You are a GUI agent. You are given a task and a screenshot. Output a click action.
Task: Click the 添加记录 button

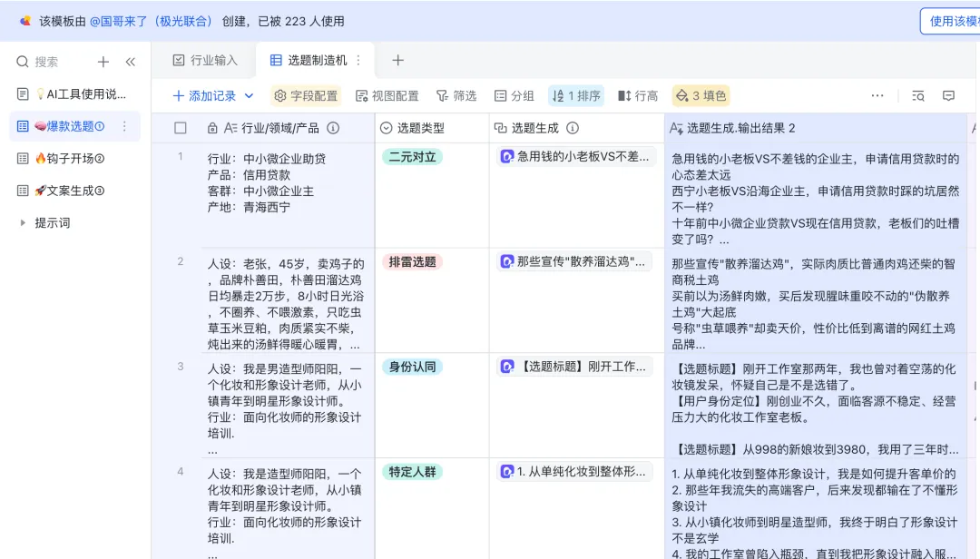pos(204,95)
